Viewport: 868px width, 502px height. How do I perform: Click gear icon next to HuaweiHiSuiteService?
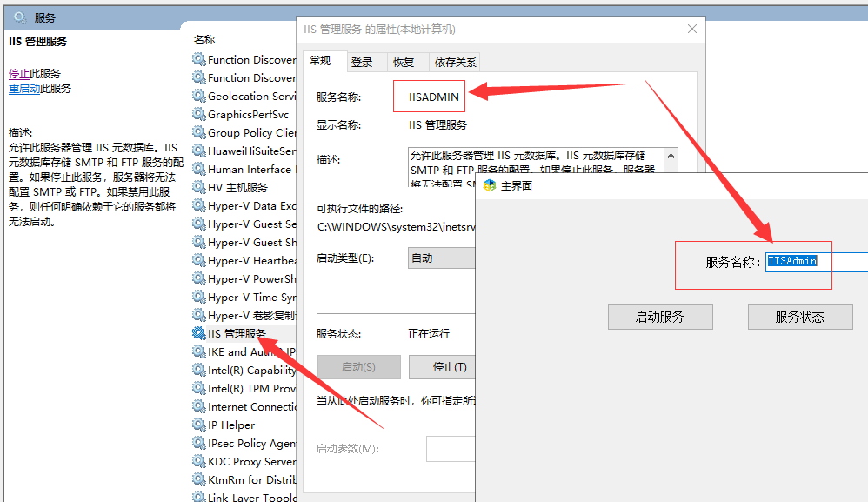pos(198,151)
